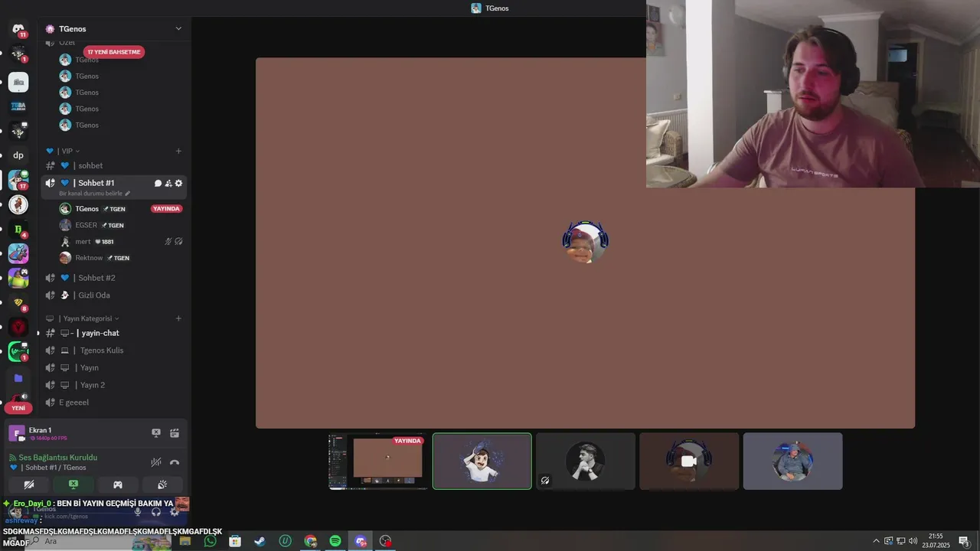Open volume icon in system tray
The height and width of the screenshot is (551, 980).
click(913, 541)
